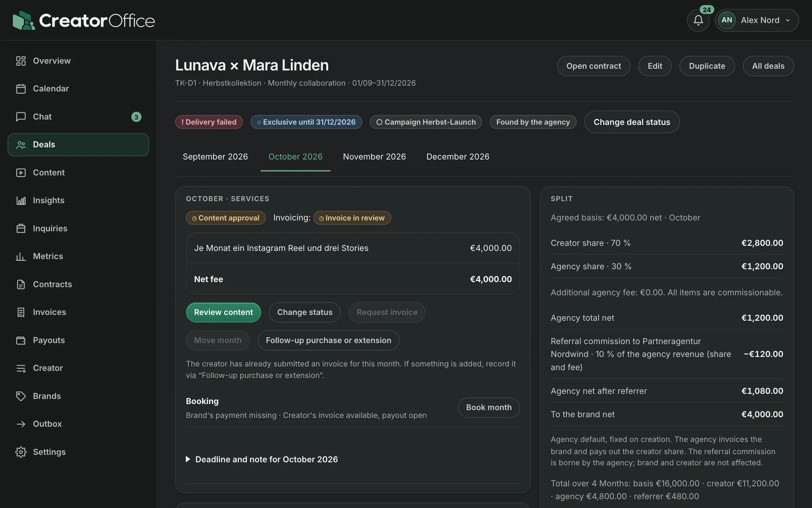Open the Change status options
Viewport: 812px width, 508px height.
(305, 312)
